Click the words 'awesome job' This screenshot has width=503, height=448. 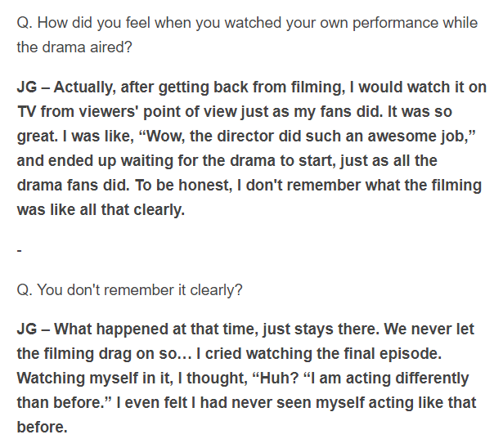(418, 137)
